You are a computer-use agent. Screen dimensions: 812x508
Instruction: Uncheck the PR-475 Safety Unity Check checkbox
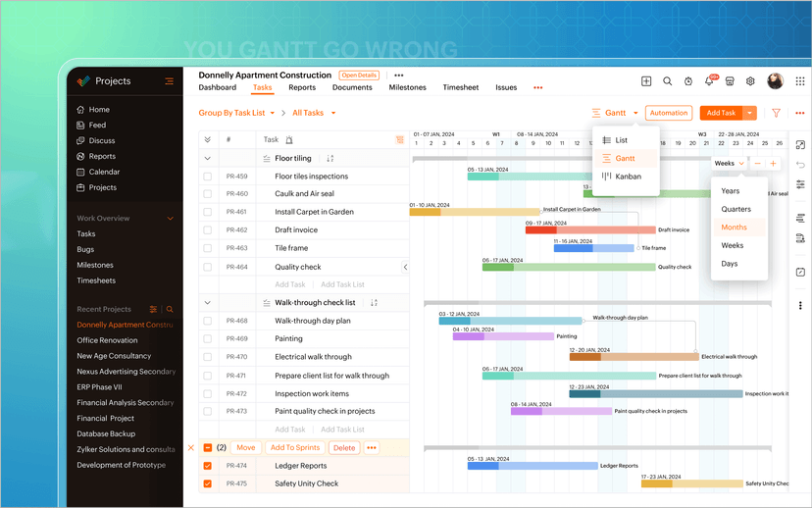[x=208, y=483]
